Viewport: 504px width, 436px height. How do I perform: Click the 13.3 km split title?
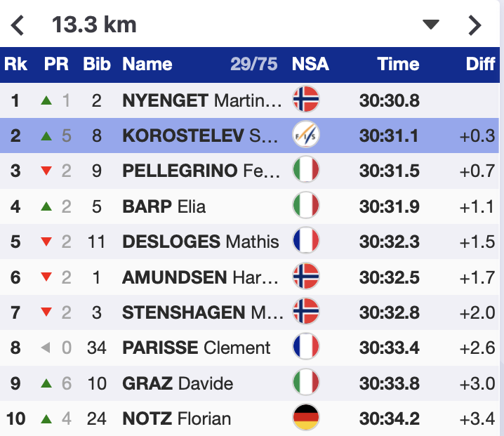[94, 25]
